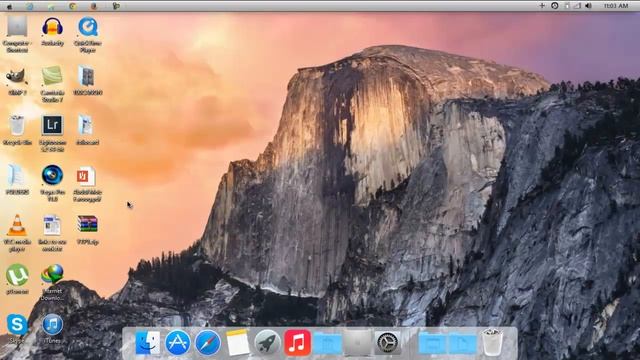
Task: Click the plus icon in the menu bar
Action: pyautogui.click(x=542, y=6)
